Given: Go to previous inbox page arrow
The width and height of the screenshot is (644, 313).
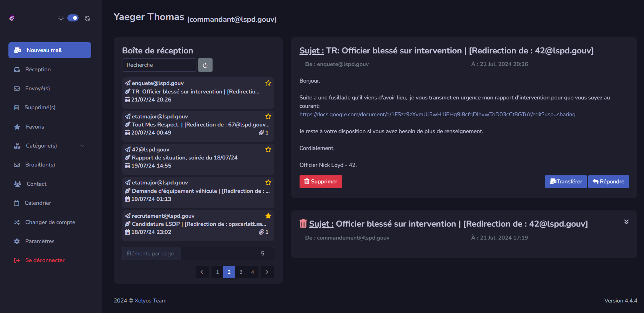Looking at the screenshot, I should (x=202, y=272).
